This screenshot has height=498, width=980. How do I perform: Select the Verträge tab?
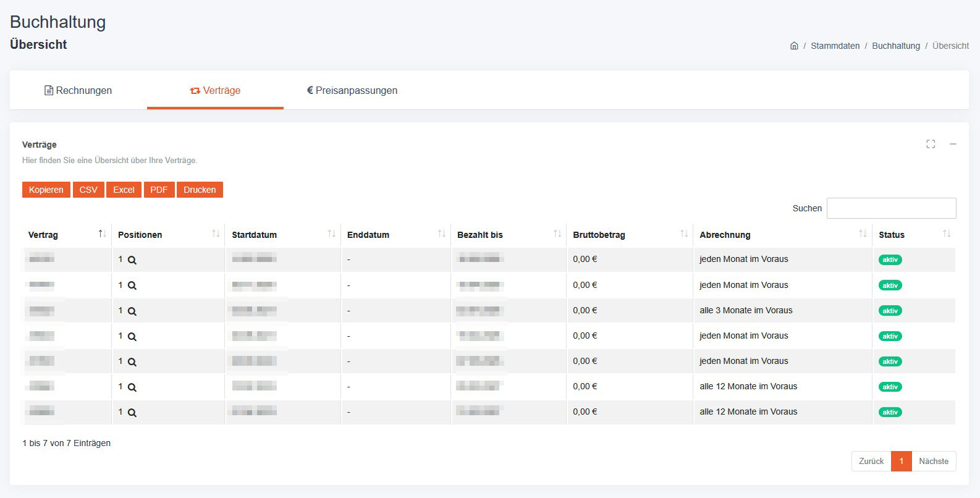pyautogui.click(x=215, y=90)
